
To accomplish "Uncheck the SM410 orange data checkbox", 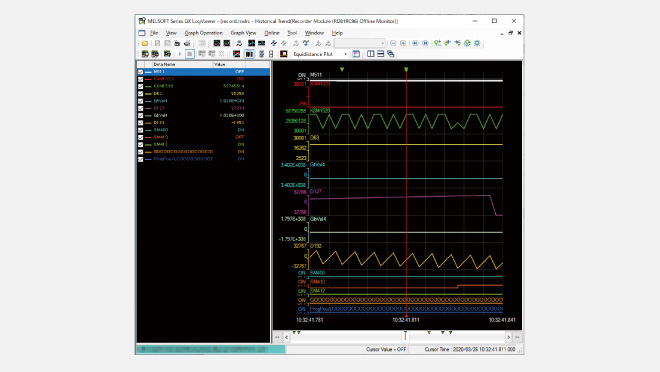I will 141,137.
